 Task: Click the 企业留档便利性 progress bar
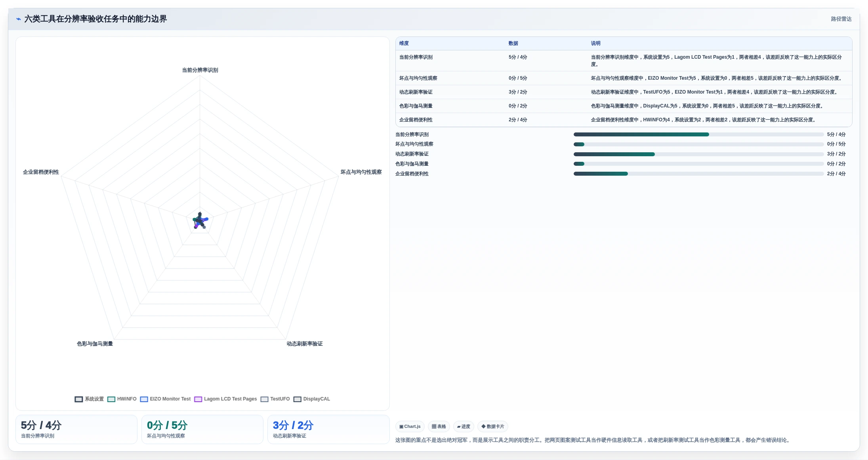click(698, 174)
